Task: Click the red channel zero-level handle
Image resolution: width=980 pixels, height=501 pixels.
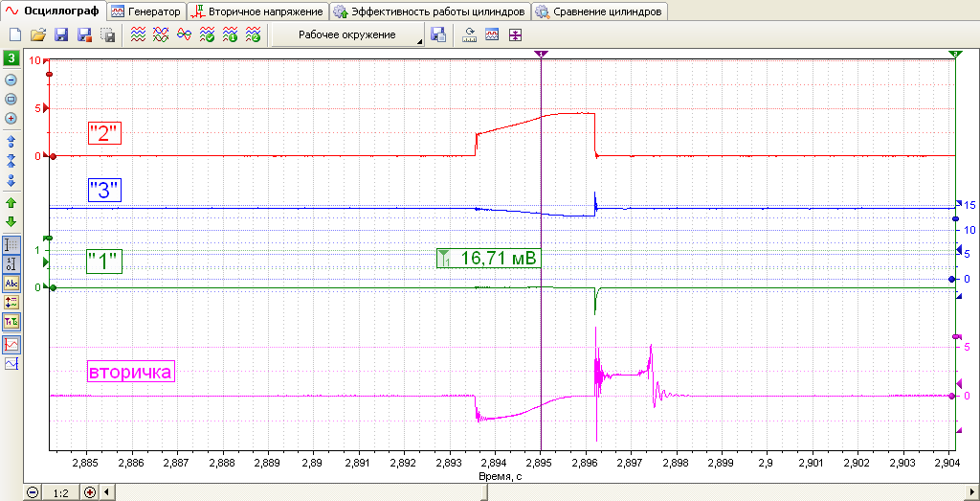Action: click(53, 156)
